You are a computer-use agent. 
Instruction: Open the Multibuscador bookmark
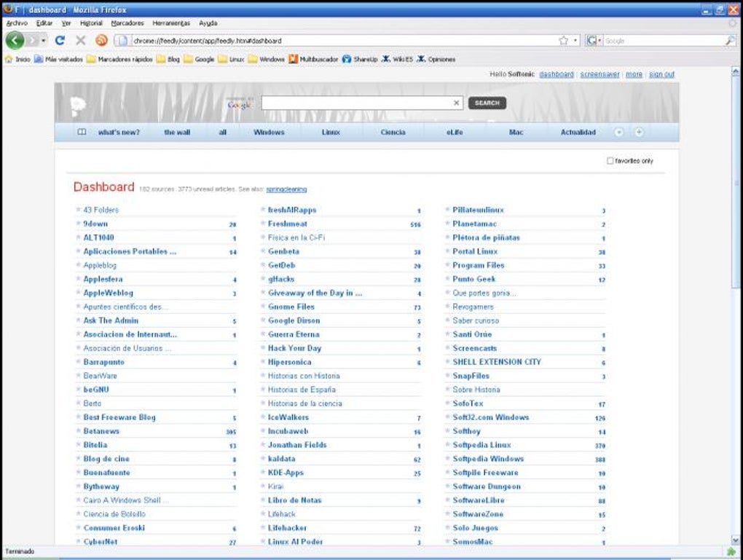(314, 59)
